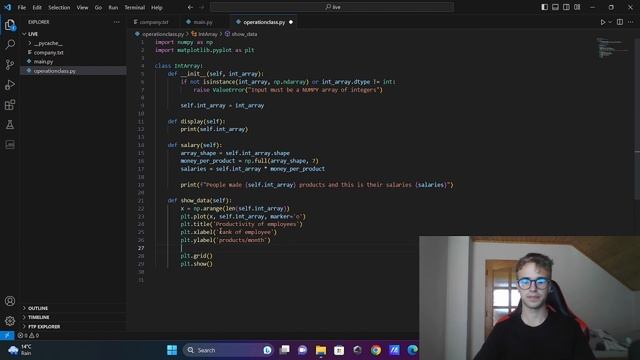Click the remote window status bar icon

click(7, 336)
